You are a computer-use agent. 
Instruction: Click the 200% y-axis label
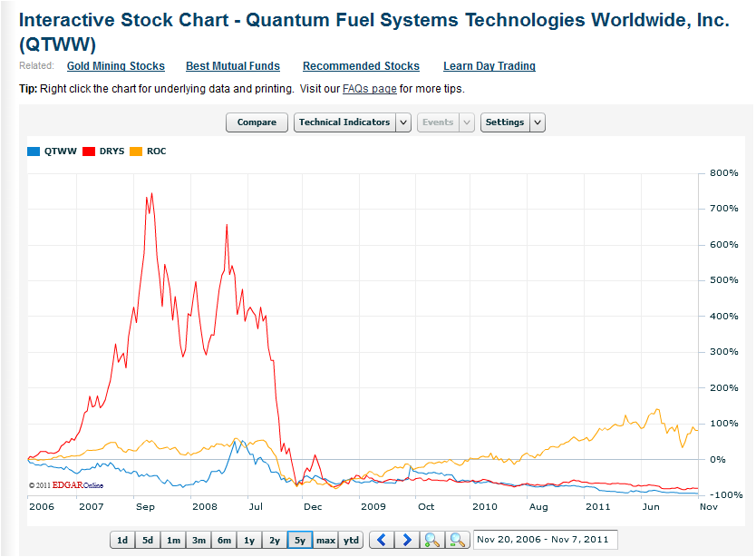pyautogui.click(x=723, y=387)
